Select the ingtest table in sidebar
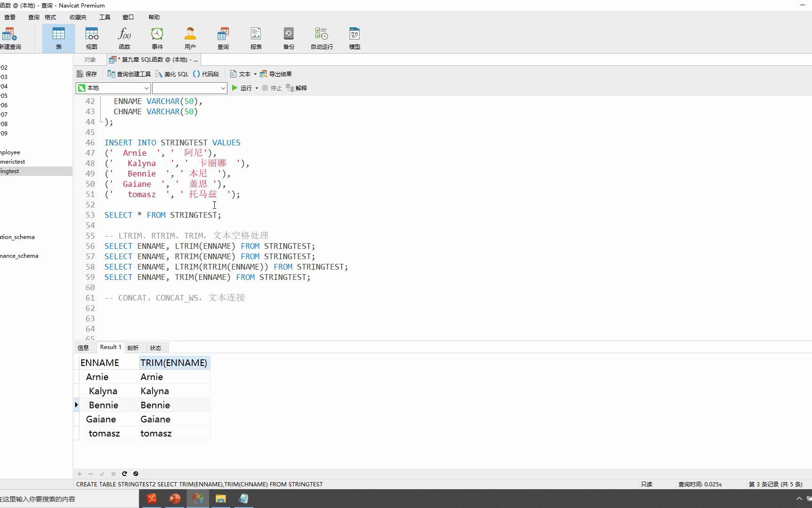Screen dimensions: 812x508 point(36,171)
